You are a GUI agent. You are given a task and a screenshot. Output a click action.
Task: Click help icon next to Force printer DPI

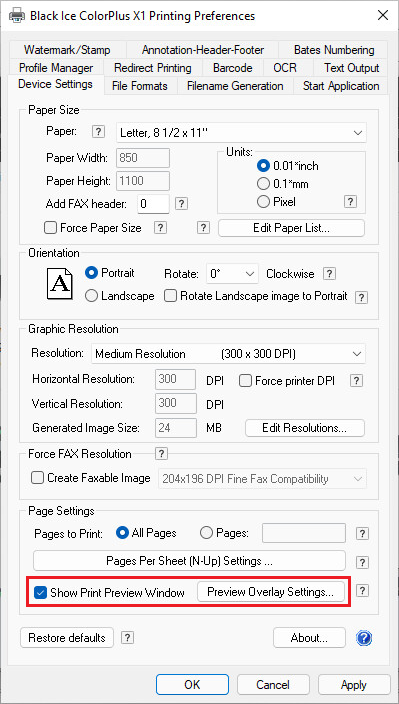(x=356, y=381)
